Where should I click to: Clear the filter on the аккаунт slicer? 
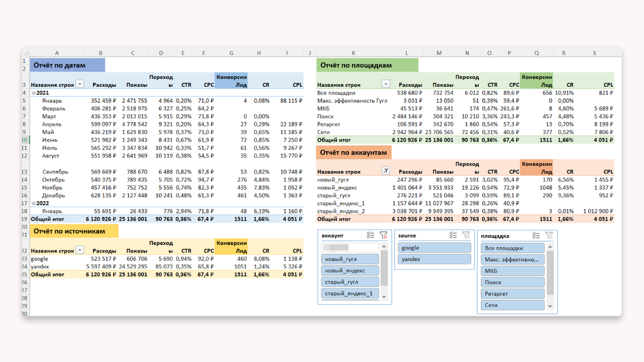[x=383, y=235]
